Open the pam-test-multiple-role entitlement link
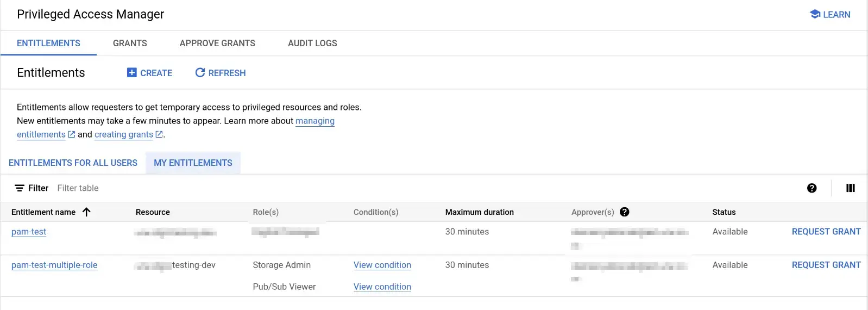Image resolution: width=868 pixels, height=310 pixels. [x=54, y=265]
